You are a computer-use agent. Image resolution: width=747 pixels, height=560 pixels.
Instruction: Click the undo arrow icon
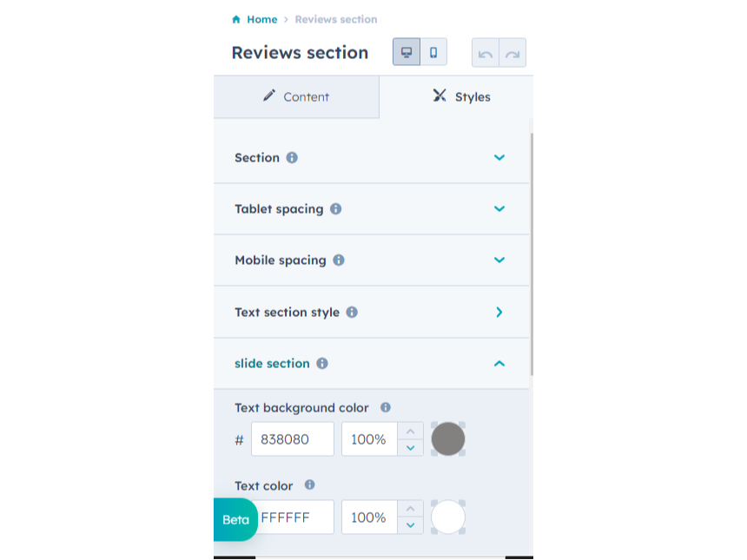pyautogui.click(x=486, y=52)
